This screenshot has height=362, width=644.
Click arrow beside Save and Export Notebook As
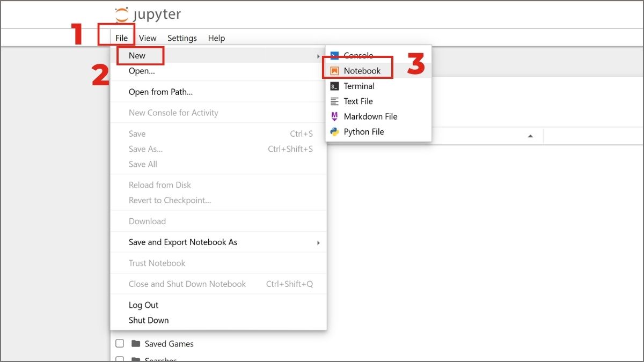point(318,242)
